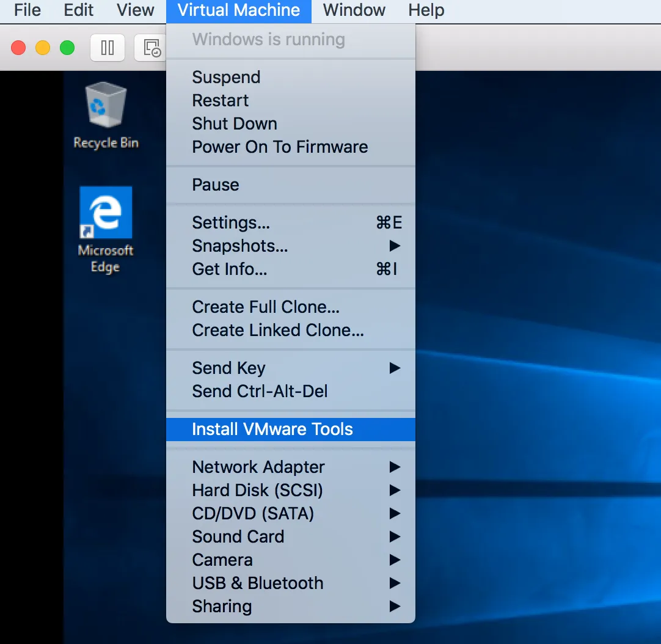The width and height of the screenshot is (661, 644).
Task: Choose Shut Down from the menu
Action: pyautogui.click(x=291, y=123)
